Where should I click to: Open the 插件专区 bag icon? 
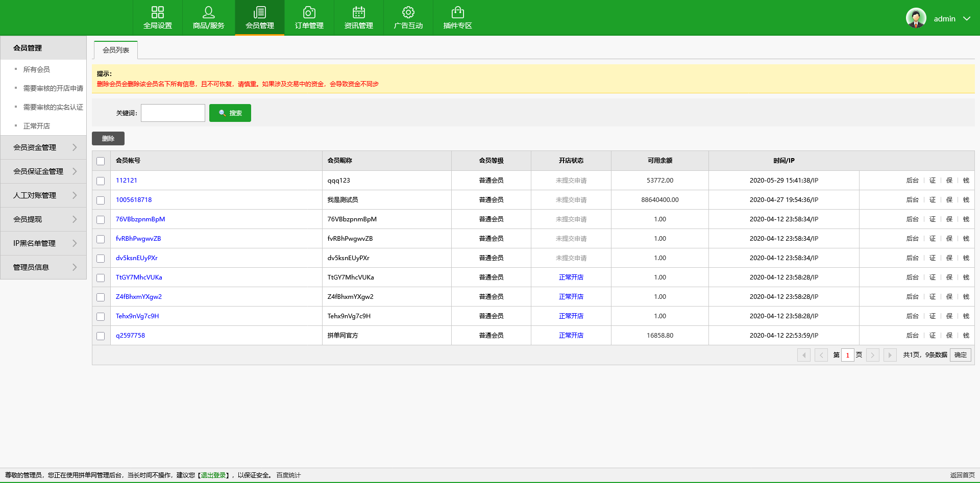[x=458, y=12]
